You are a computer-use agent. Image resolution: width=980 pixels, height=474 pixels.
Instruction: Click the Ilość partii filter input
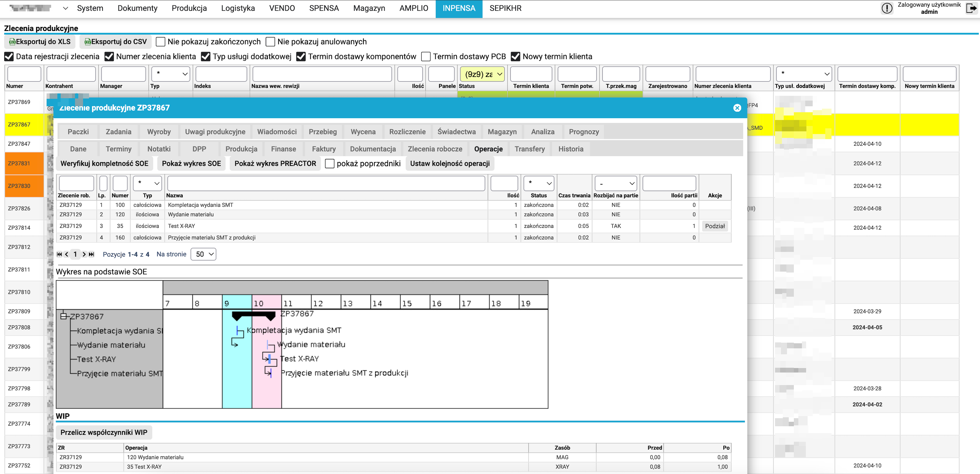pos(669,184)
